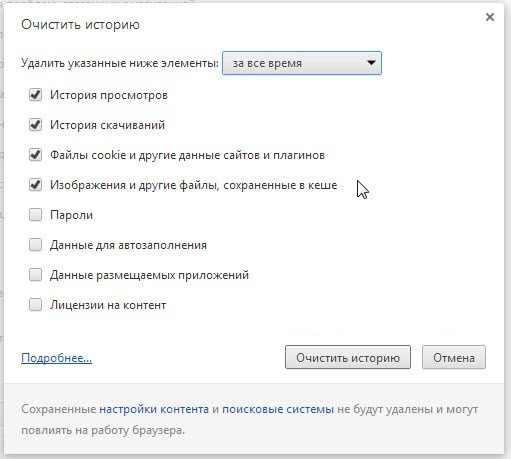Enable the Пароли checkbox
511x459 pixels.
pos(35,215)
